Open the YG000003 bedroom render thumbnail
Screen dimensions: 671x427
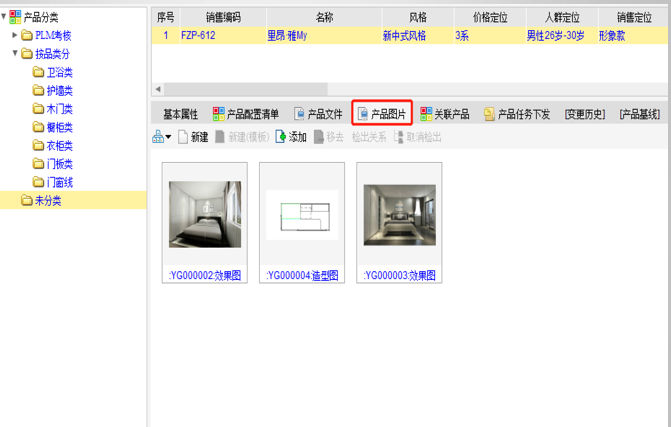pyautogui.click(x=400, y=215)
